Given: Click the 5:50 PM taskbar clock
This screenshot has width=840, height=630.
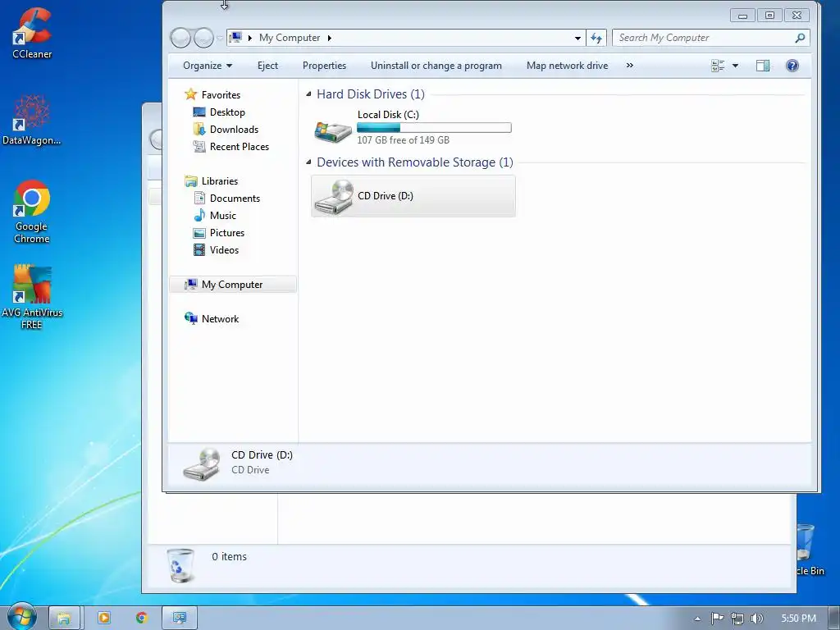Looking at the screenshot, I should [798, 619].
